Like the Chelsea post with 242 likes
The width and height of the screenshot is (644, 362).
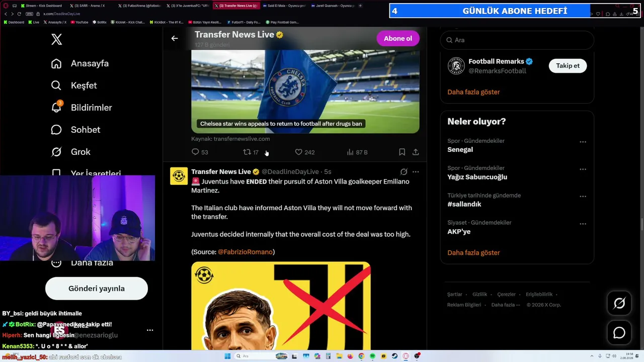(x=304, y=152)
